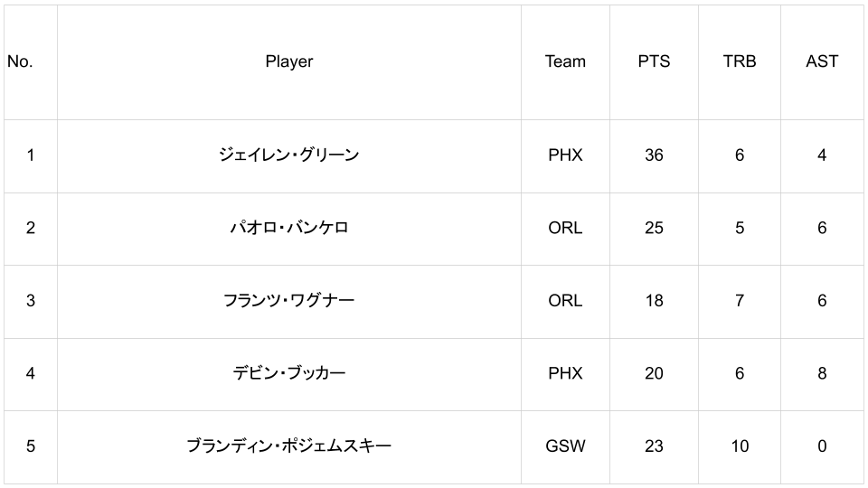Click player name ジェイレン・グリーン

(289, 155)
